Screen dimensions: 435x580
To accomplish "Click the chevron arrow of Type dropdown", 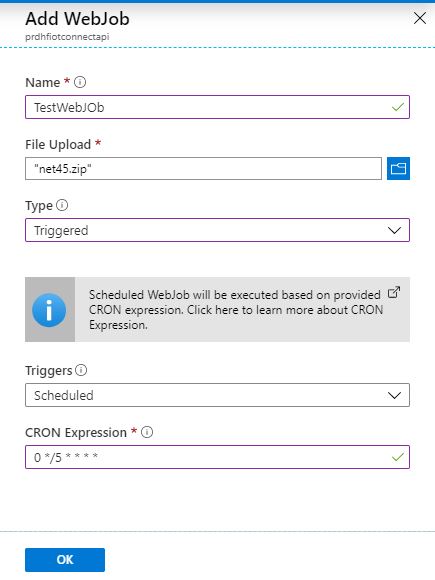I will [394, 230].
